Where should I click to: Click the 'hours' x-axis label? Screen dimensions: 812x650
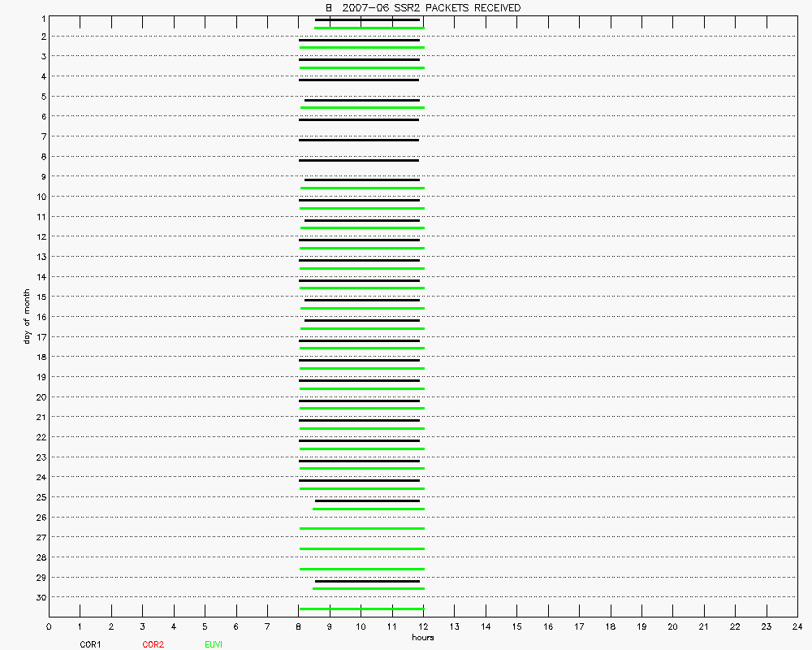pos(423,638)
